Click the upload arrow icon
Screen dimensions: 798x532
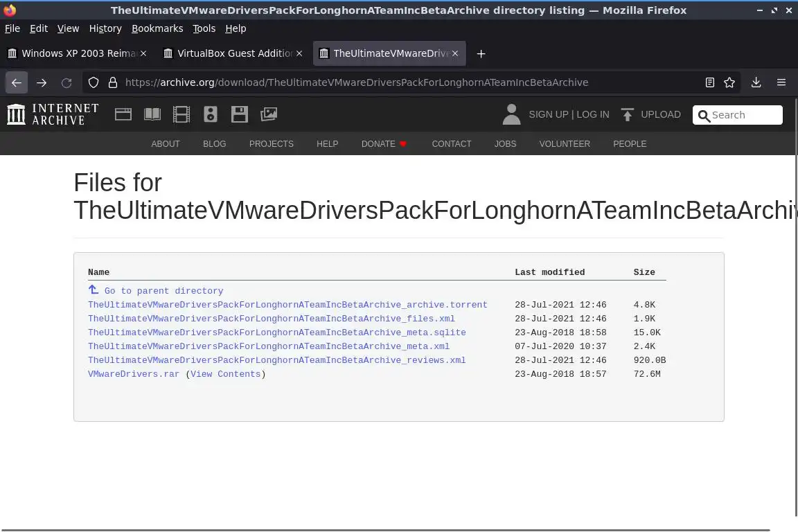click(x=627, y=114)
